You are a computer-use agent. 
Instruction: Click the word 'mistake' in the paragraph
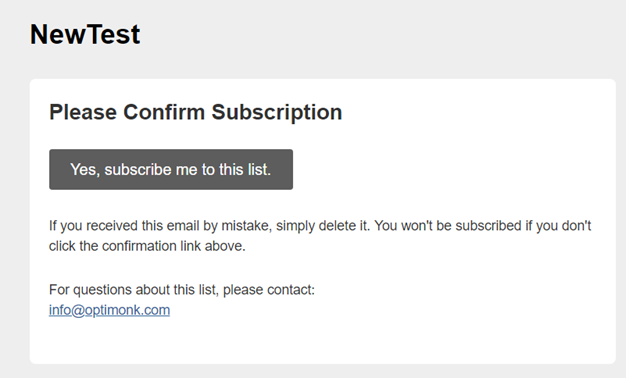click(246, 226)
